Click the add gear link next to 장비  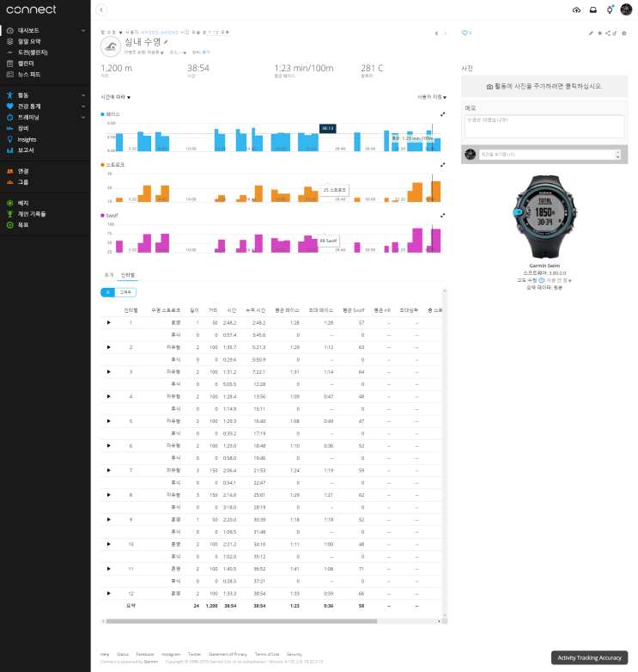coord(206,52)
